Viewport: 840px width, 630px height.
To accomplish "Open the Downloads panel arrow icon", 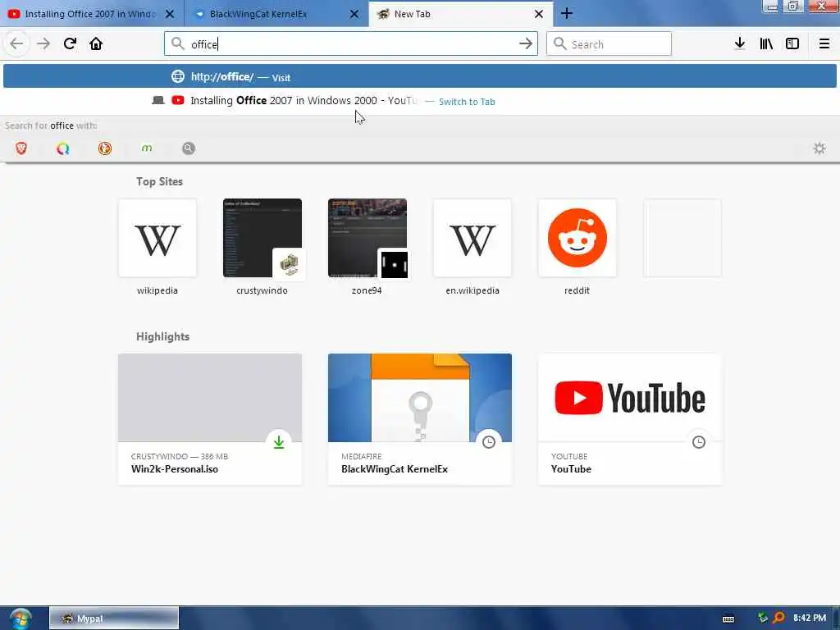I will [x=740, y=43].
